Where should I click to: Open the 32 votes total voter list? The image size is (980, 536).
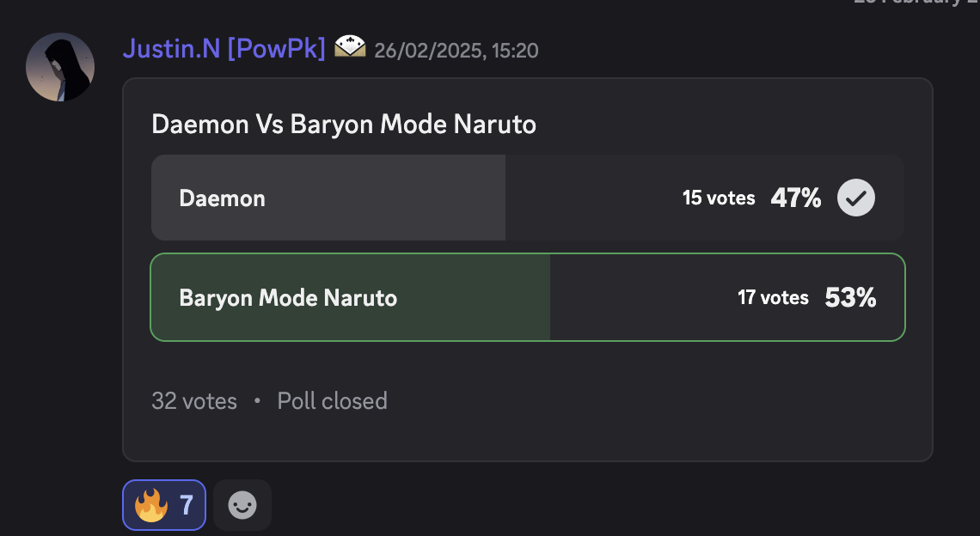[194, 401]
